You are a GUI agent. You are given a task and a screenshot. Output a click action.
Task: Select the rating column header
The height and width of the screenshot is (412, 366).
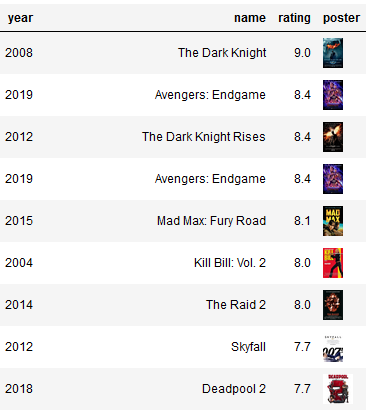tap(294, 18)
